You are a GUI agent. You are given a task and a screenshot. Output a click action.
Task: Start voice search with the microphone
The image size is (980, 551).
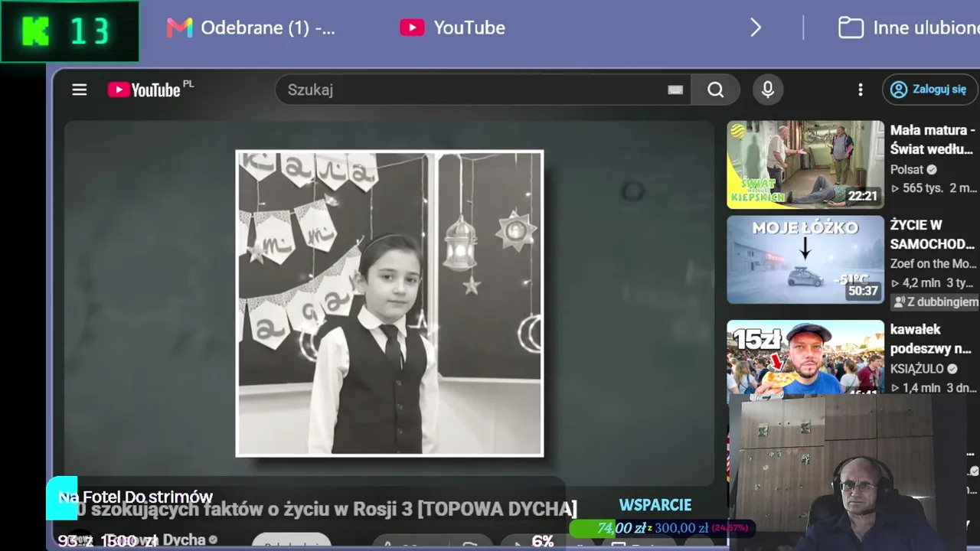[768, 90]
